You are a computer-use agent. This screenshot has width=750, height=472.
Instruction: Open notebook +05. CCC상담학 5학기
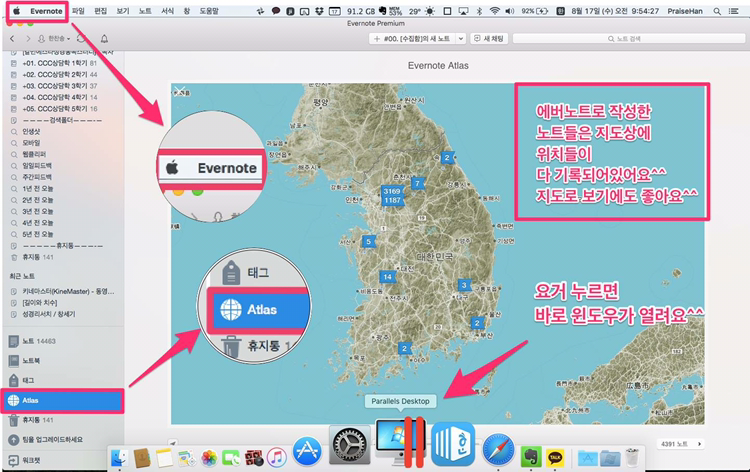pyautogui.click(x=62, y=109)
